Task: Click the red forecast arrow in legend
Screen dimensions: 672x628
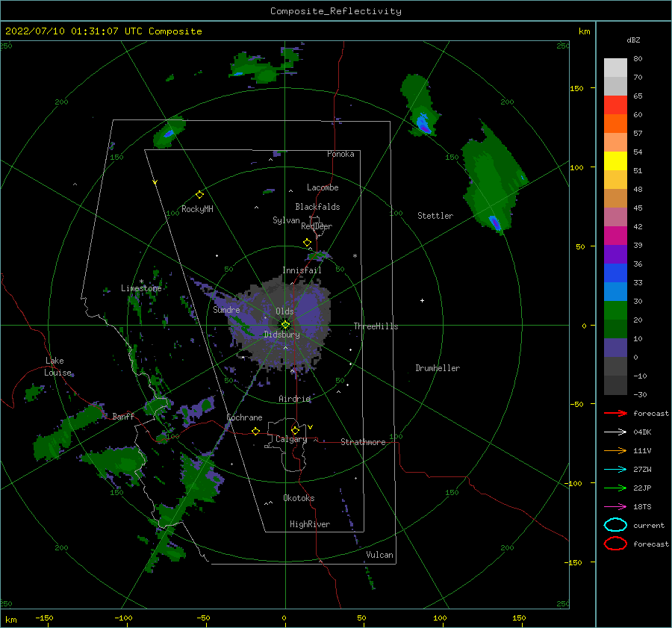Action: [615, 413]
